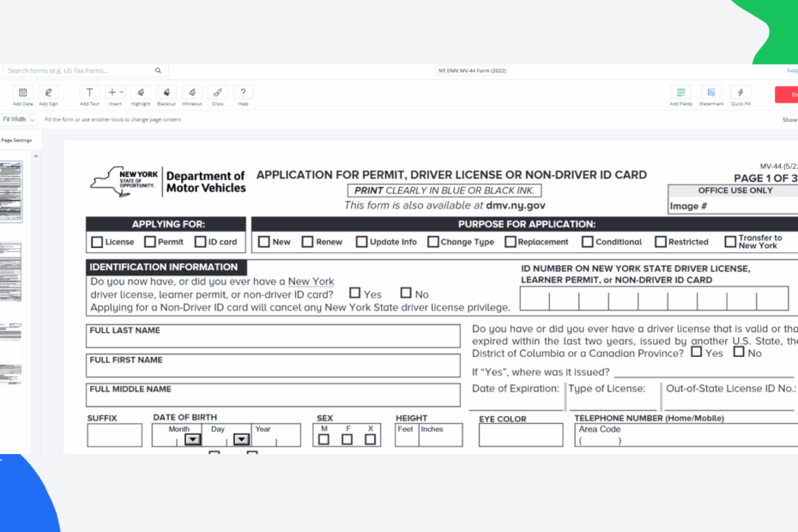Select the Blackout tool
Viewport: 798px width, 532px height.
[x=166, y=92]
